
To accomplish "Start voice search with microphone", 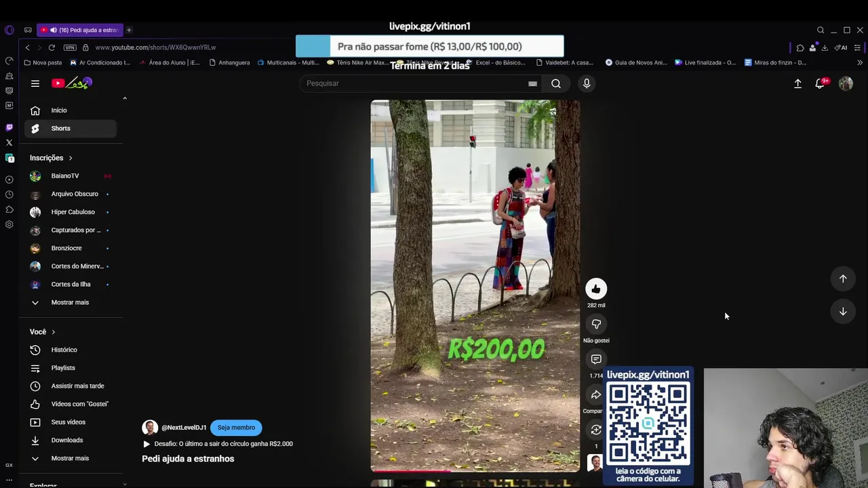I will tap(587, 83).
